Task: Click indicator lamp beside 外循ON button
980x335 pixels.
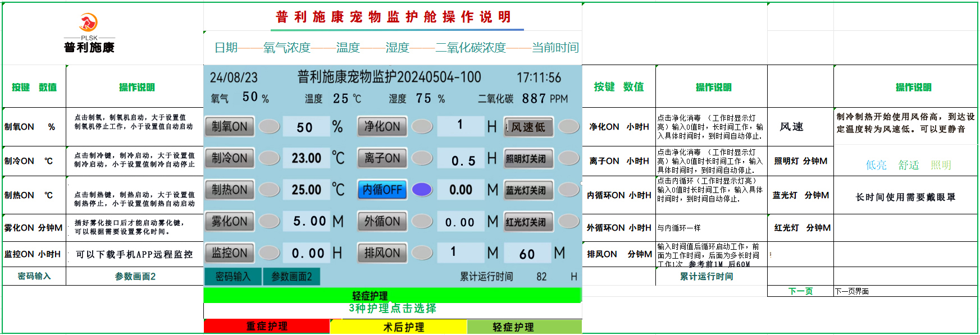Action: [422, 221]
